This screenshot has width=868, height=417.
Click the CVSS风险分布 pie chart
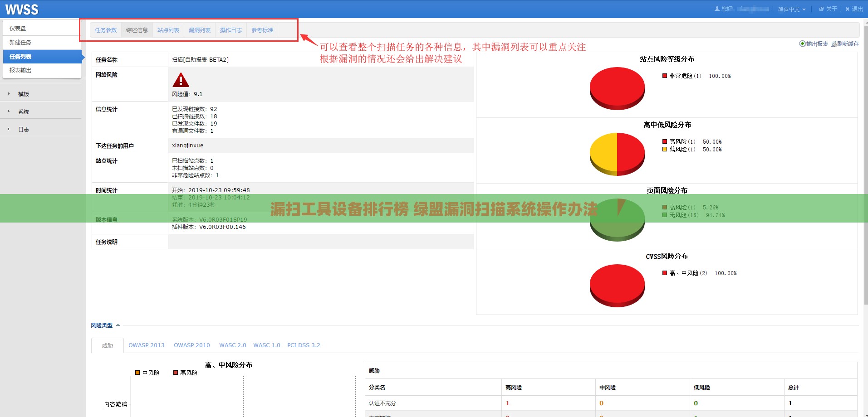[x=617, y=286]
